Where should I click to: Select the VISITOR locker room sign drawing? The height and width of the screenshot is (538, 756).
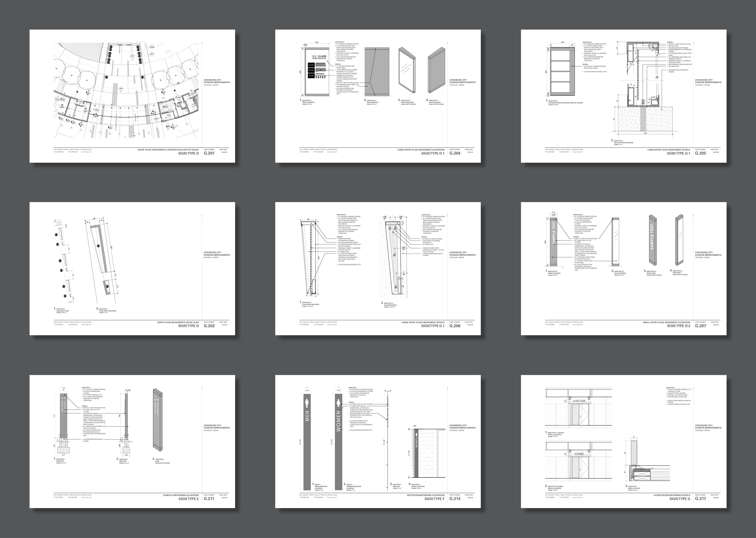tap(579, 401)
